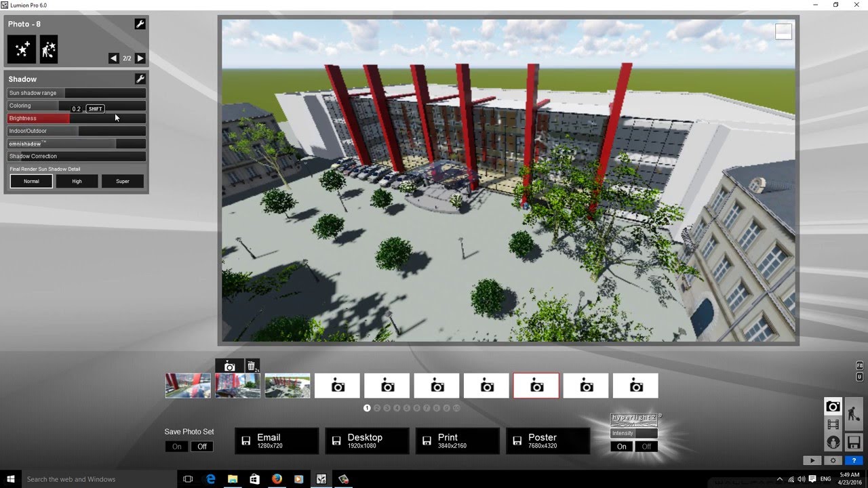Open the Save/Load floppy disk icon
This screenshot has width=868, height=488.
point(854,442)
